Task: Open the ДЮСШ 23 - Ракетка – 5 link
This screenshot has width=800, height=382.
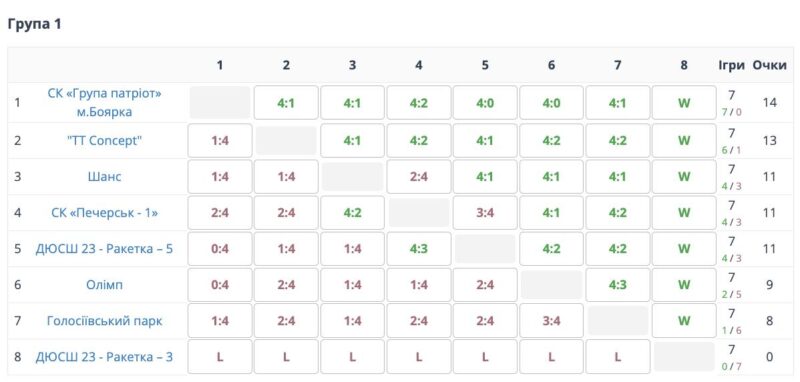Action: point(105,249)
